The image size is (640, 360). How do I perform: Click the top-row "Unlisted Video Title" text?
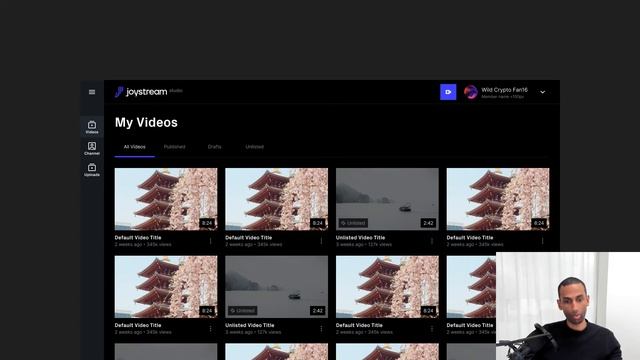coord(360,238)
